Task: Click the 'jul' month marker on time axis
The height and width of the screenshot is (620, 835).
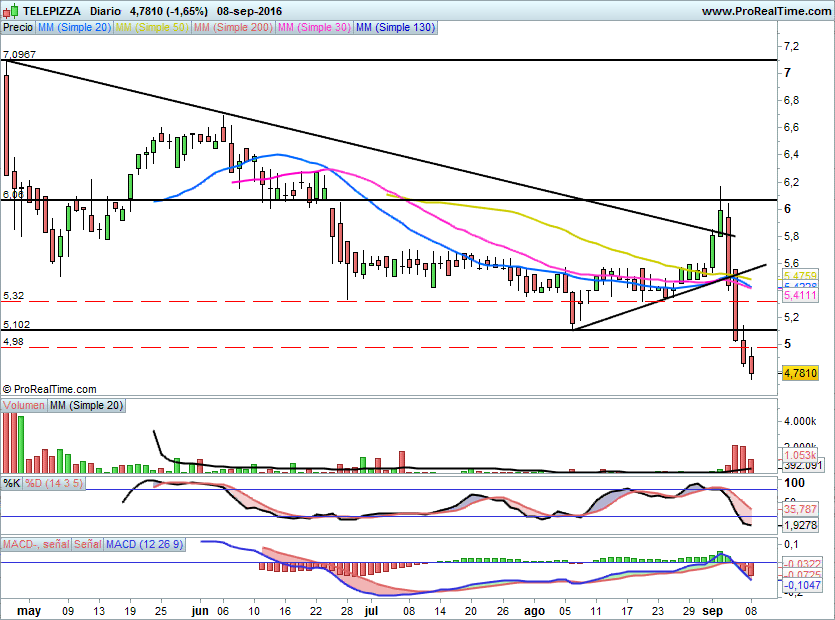Action: pos(371,608)
